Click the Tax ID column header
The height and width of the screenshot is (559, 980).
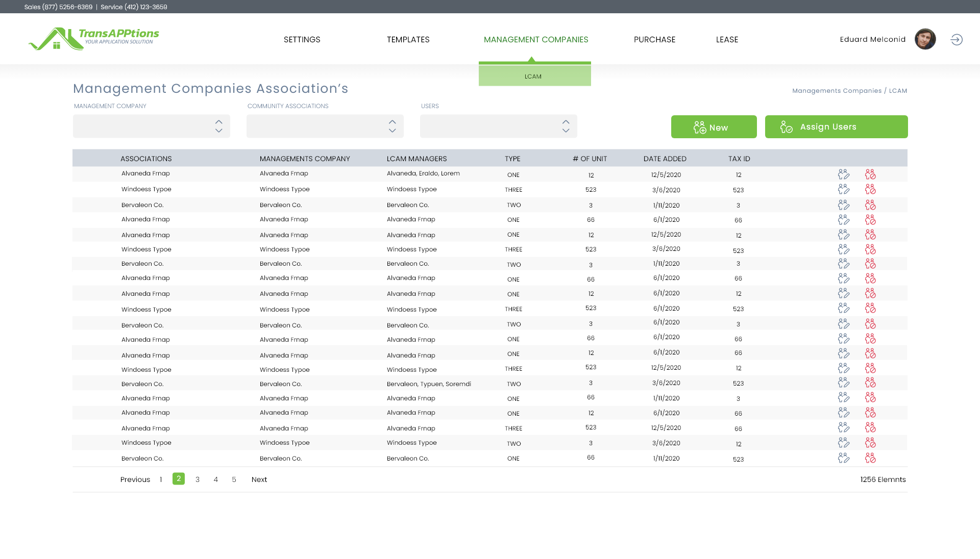coord(739,159)
